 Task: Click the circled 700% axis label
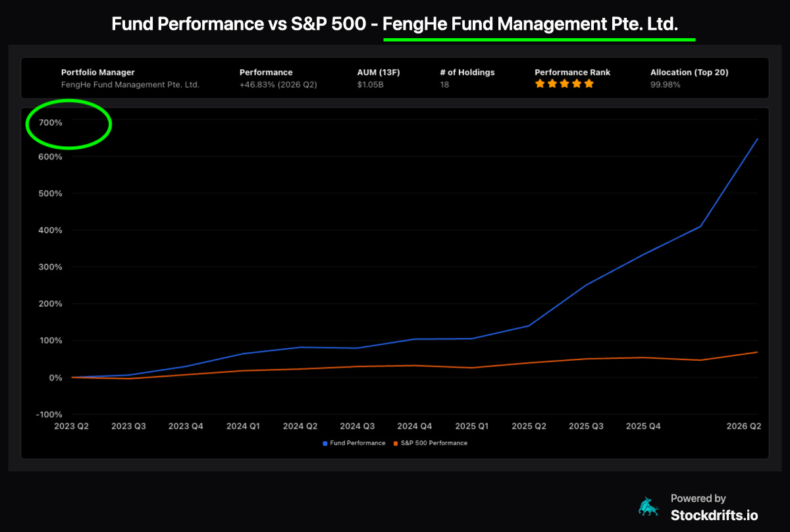[49, 122]
